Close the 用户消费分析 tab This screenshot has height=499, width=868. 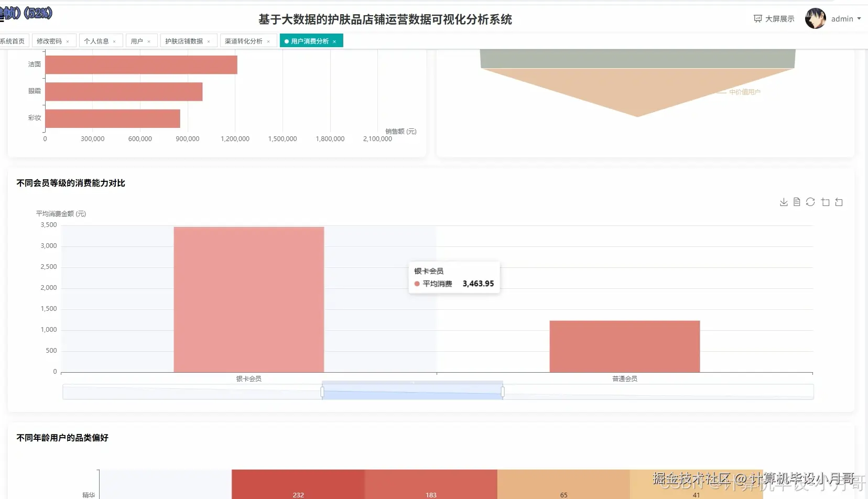334,40
